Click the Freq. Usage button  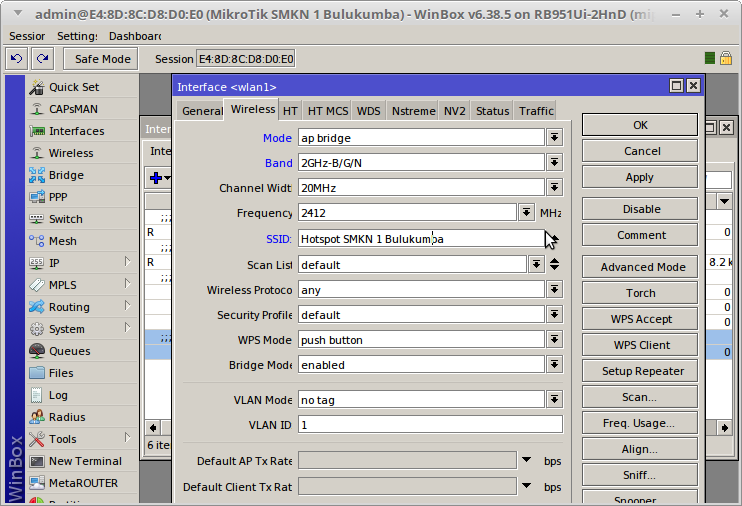pyautogui.click(x=640, y=423)
